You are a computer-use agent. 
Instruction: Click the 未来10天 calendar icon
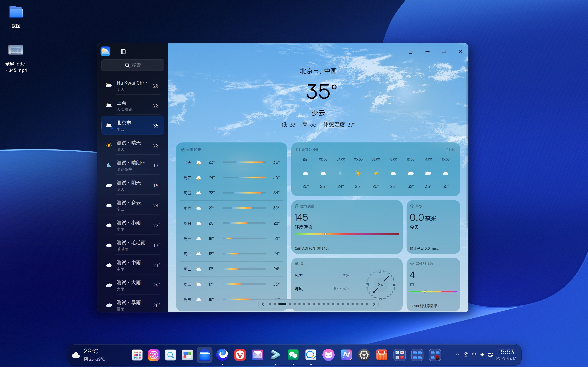tap(183, 150)
